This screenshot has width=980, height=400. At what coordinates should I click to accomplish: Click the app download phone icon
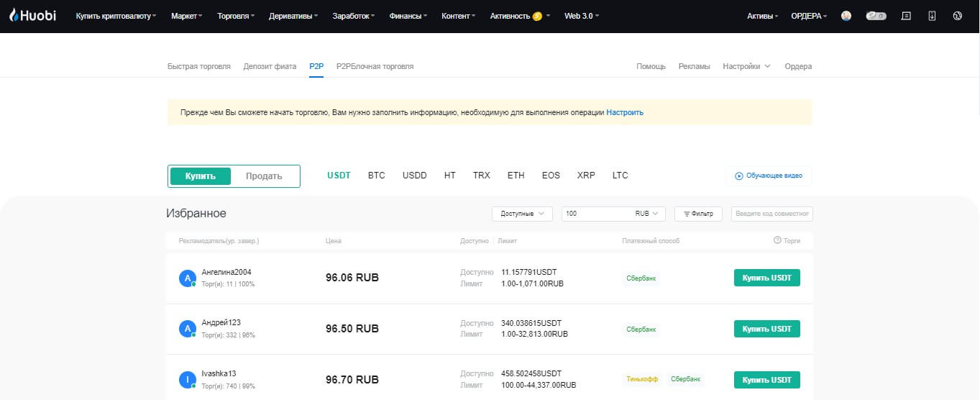[932, 16]
